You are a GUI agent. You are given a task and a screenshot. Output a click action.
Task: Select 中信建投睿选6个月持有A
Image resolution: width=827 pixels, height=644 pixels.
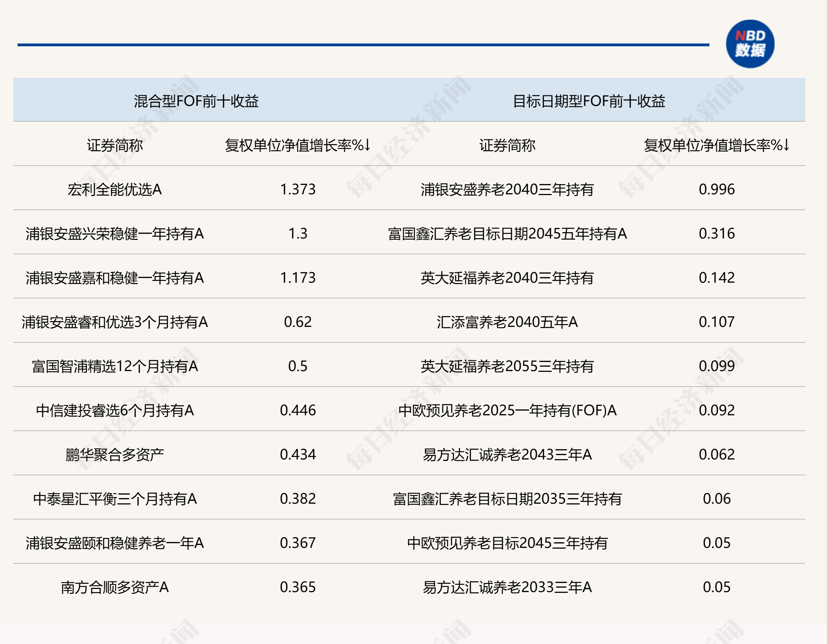pyautogui.click(x=115, y=410)
